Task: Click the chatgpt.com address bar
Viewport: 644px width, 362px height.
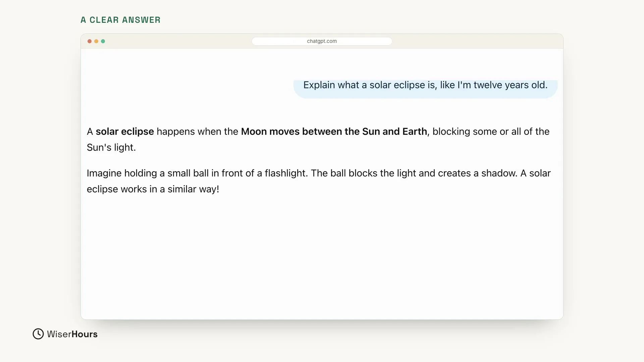Action: pos(322,41)
